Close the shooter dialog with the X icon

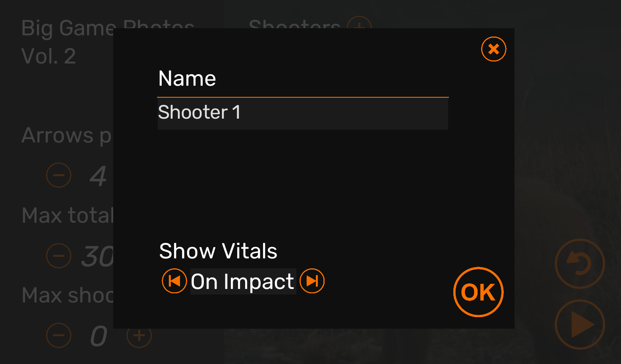[493, 49]
